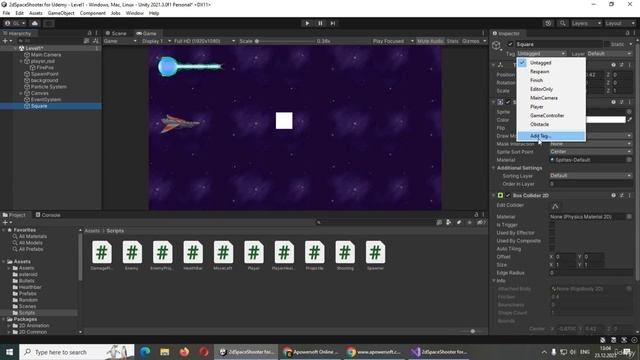
Task: Click the white Color swatch field
Action: point(606,120)
